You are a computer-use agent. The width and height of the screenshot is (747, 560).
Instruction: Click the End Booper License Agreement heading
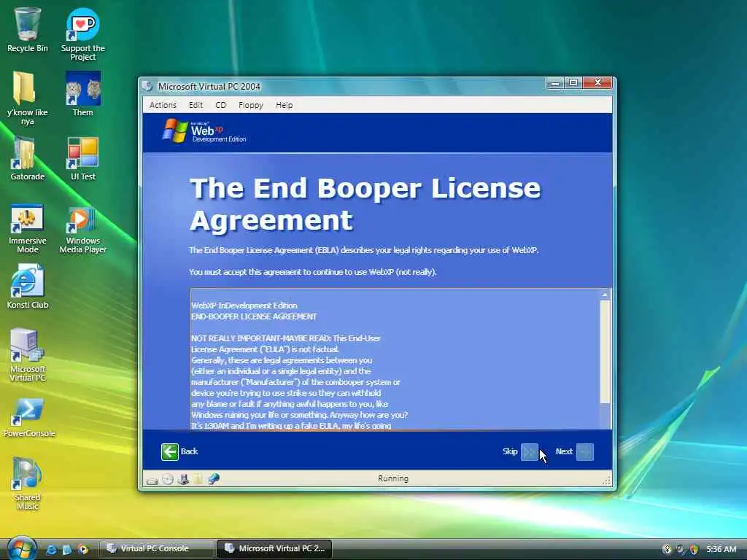click(365, 204)
